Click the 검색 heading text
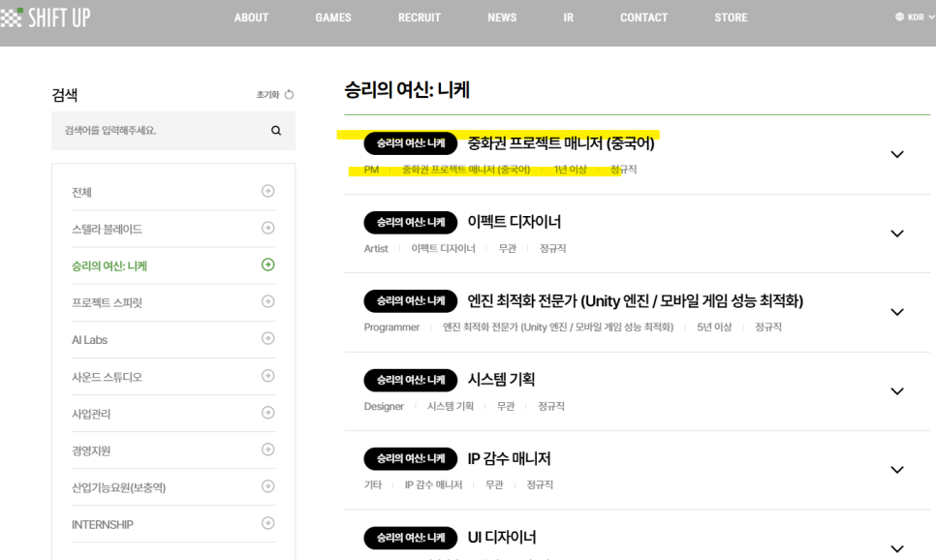The width and height of the screenshot is (936, 560). coord(65,95)
